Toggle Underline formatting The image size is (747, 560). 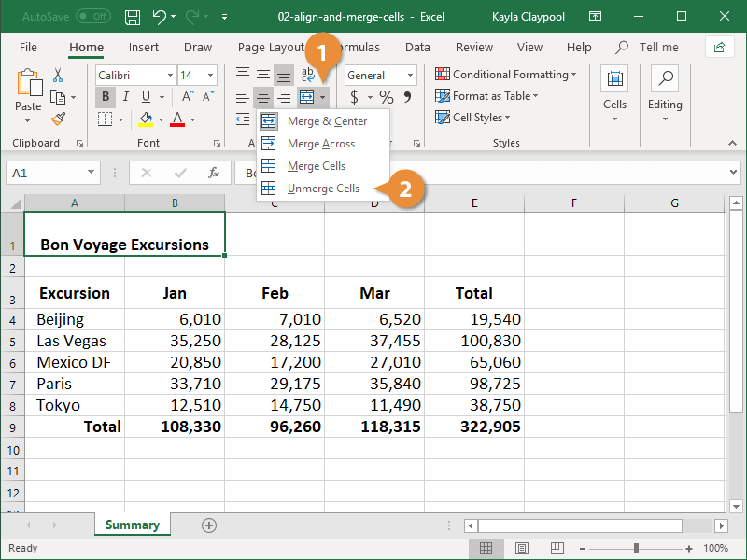coord(145,96)
